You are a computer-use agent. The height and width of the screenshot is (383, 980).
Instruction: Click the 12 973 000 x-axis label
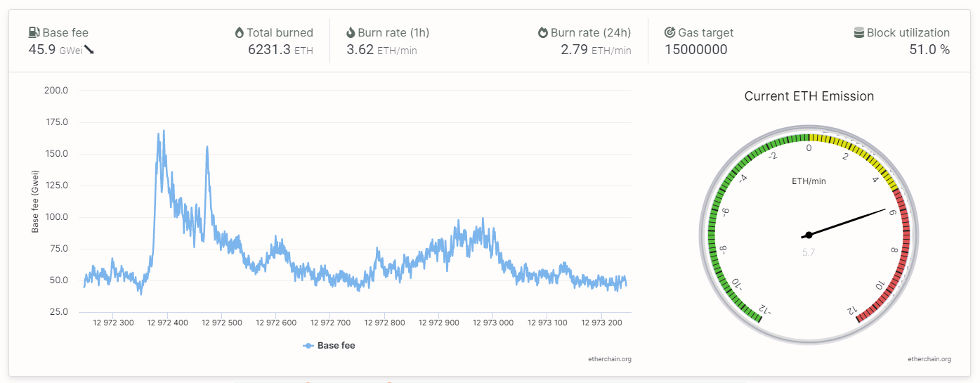(492, 323)
